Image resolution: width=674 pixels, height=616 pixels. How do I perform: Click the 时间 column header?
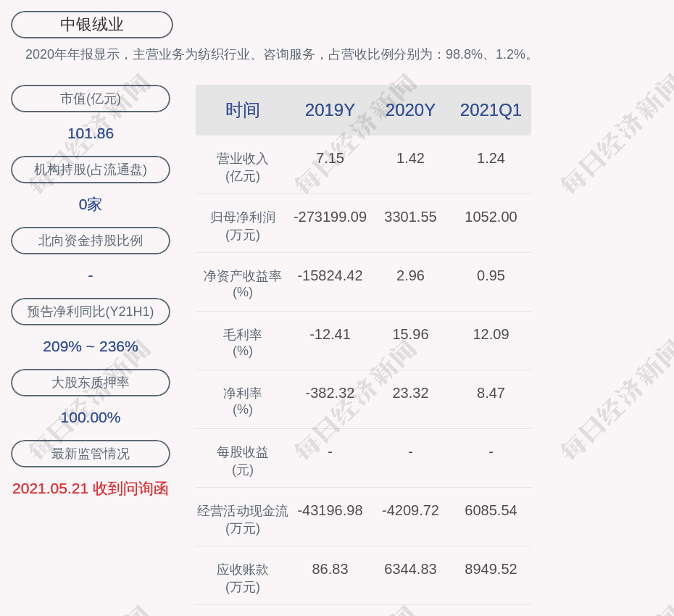243,110
